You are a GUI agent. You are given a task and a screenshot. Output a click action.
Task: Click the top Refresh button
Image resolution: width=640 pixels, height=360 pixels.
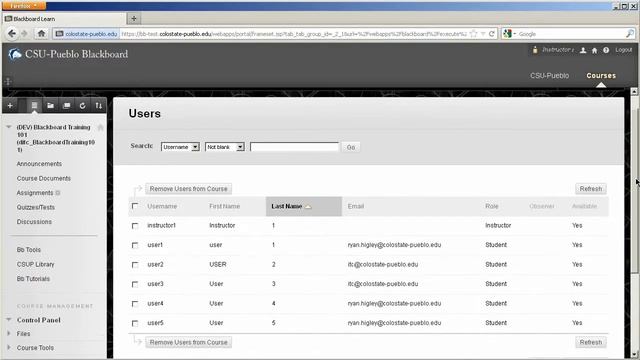pyautogui.click(x=591, y=189)
